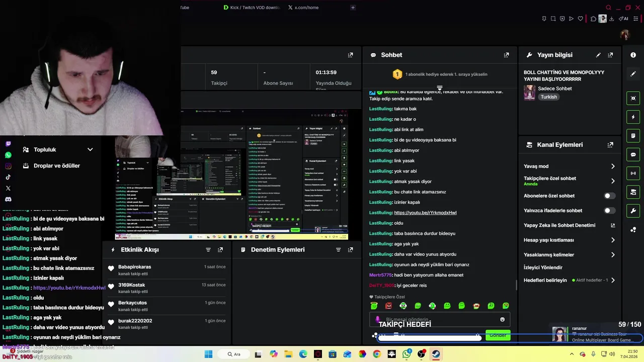Click the Gönder send button
The width and height of the screenshot is (644, 362).
point(498,335)
